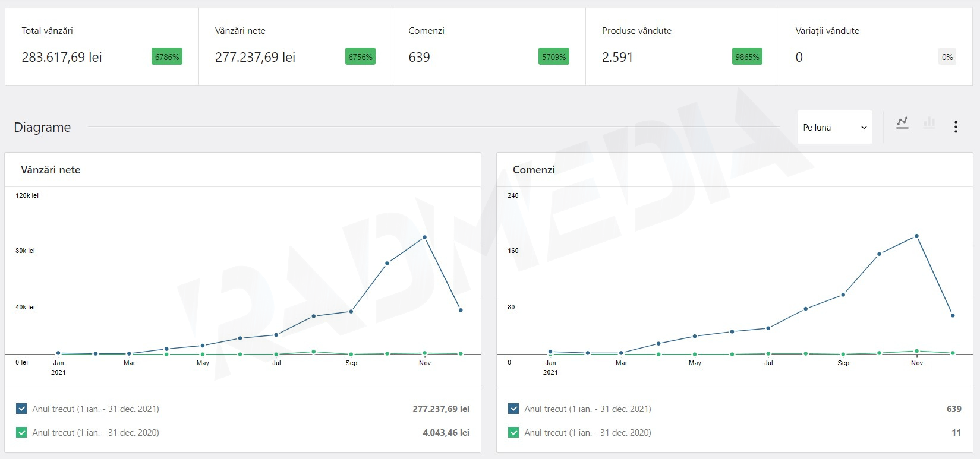The width and height of the screenshot is (980, 459).
Task: Select the November peak point in Comenzi chart
Action: (x=917, y=236)
